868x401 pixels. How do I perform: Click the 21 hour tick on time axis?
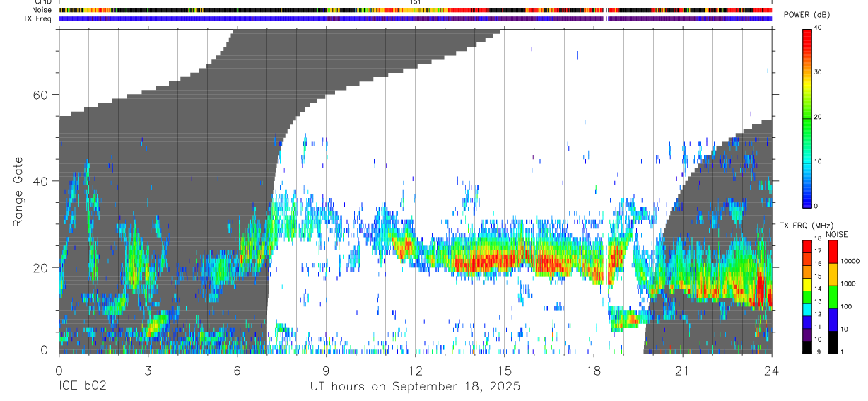(x=683, y=371)
